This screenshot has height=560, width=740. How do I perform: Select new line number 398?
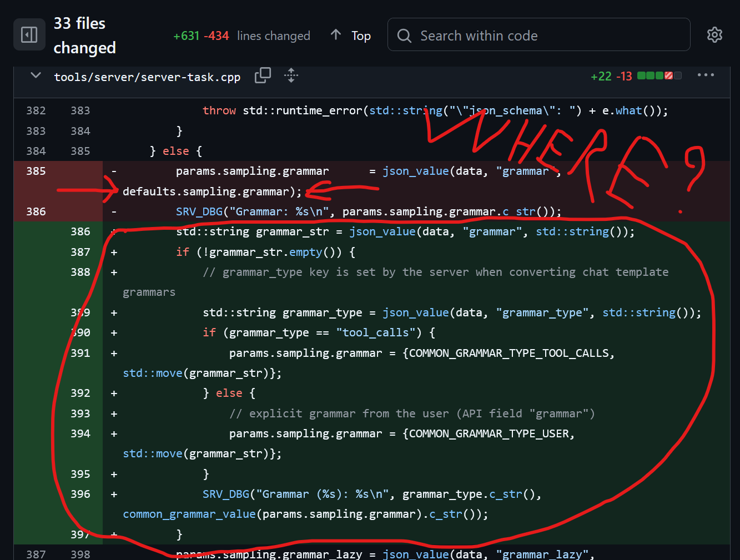[80, 554]
